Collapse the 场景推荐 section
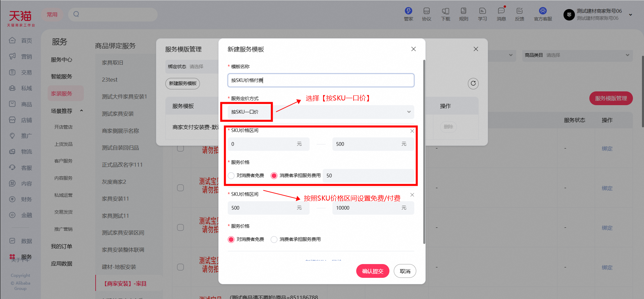 coord(81,111)
